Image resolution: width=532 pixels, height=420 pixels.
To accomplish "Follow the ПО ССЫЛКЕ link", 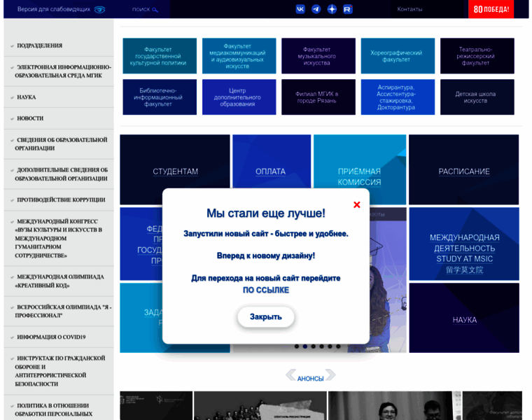I will point(266,290).
